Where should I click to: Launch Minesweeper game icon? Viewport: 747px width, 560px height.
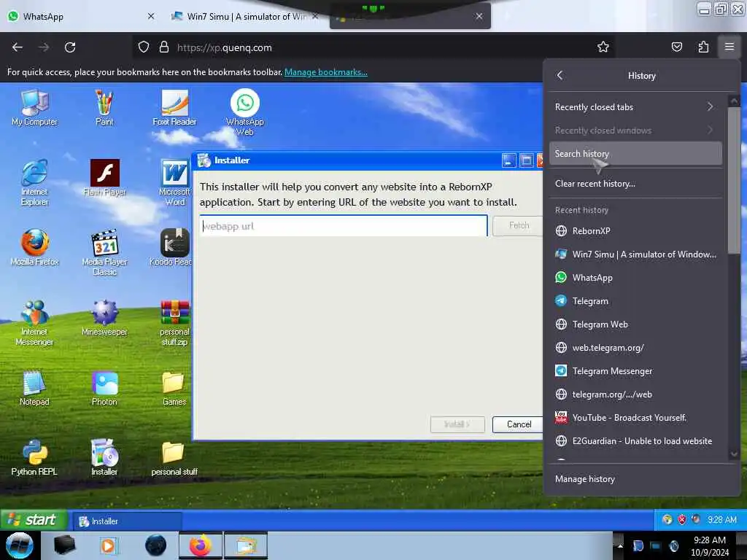[104, 318]
